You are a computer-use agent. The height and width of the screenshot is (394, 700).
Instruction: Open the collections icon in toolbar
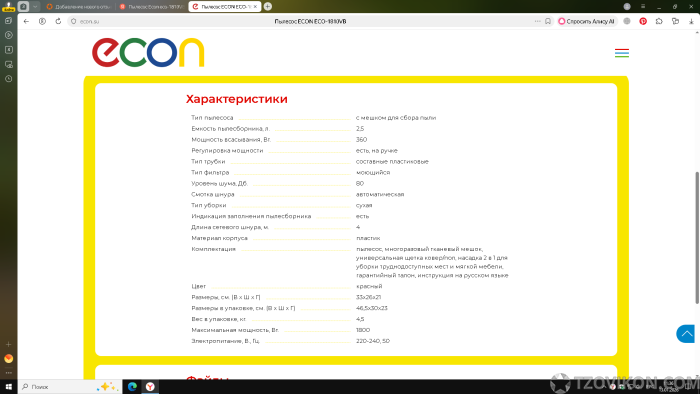(675, 21)
